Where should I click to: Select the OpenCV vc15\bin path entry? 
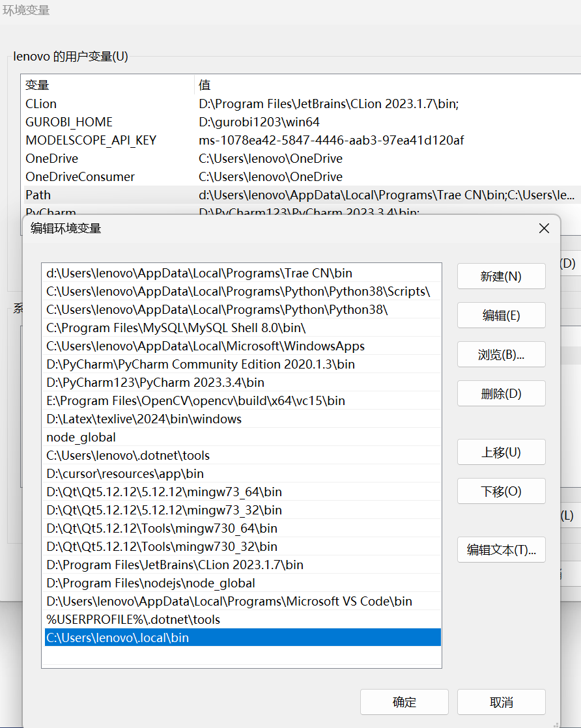pyautogui.click(x=242, y=400)
